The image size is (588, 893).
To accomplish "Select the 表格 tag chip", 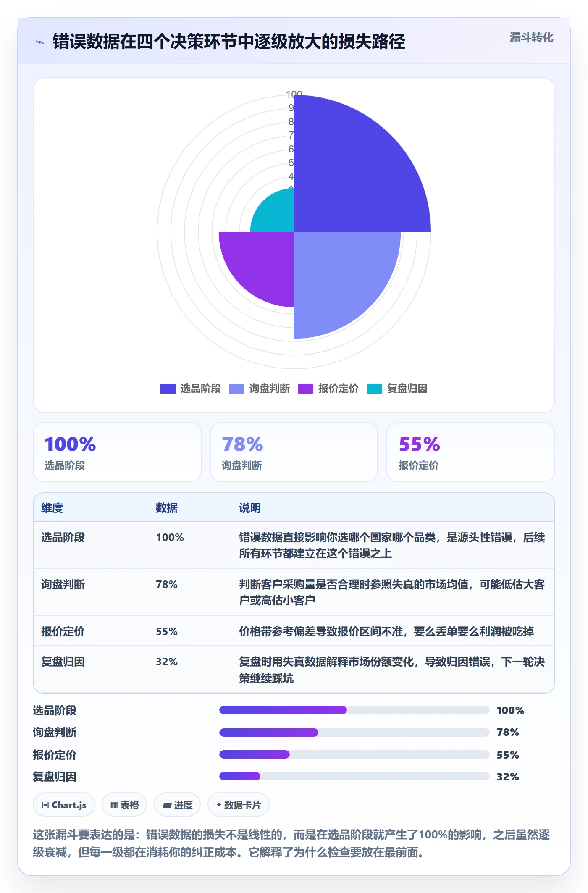I will point(124,805).
